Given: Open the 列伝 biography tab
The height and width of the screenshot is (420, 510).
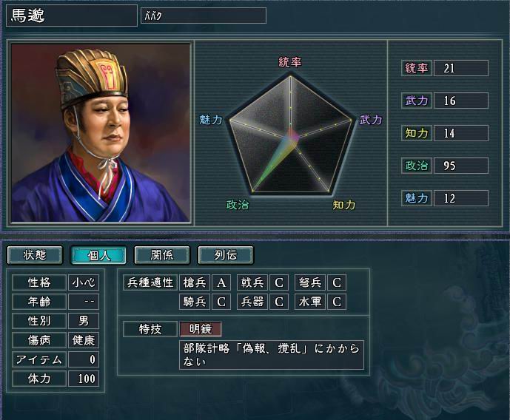Looking at the screenshot, I should tap(226, 255).
